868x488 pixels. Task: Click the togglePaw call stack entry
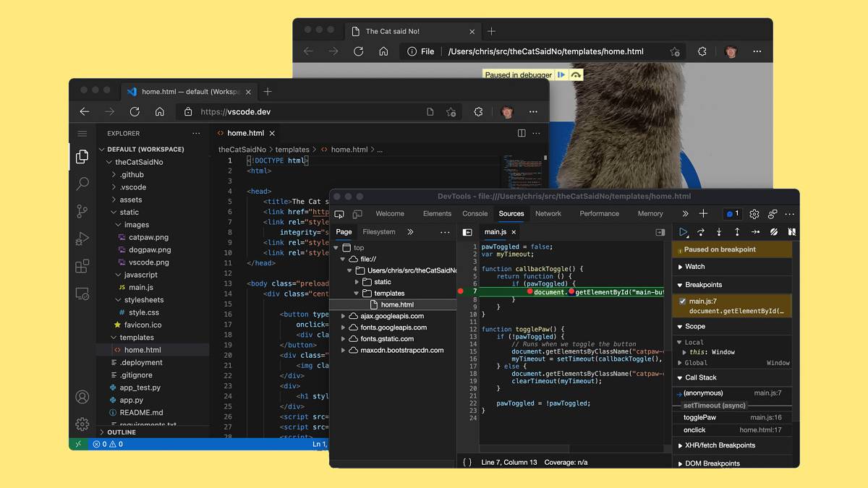699,417
